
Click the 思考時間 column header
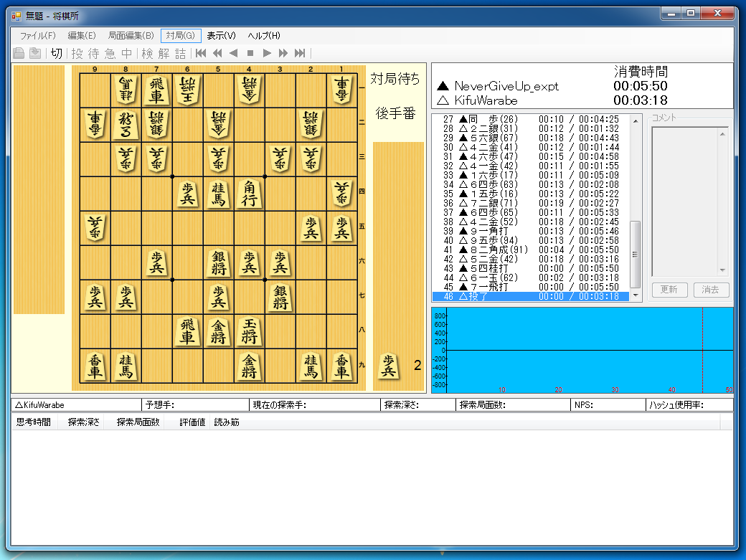[33, 422]
